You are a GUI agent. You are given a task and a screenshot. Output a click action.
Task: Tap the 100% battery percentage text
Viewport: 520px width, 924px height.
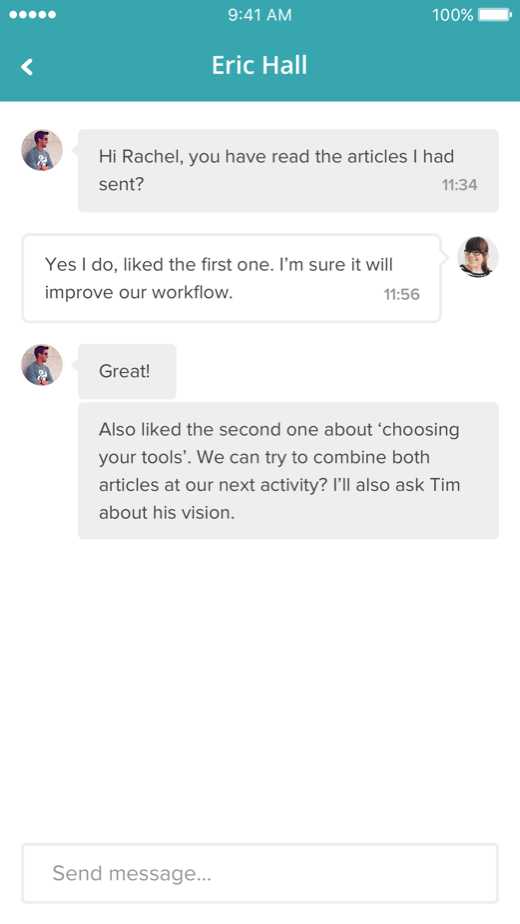tap(452, 15)
